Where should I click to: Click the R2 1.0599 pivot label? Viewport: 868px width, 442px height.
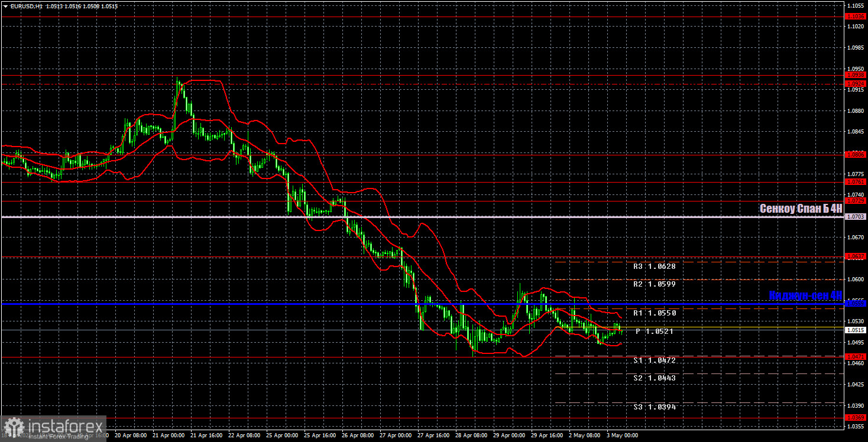tap(655, 284)
